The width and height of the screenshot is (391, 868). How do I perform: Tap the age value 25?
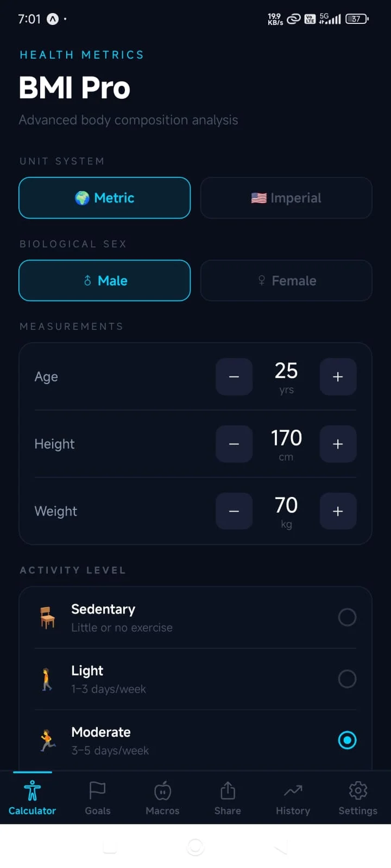click(x=286, y=371)
